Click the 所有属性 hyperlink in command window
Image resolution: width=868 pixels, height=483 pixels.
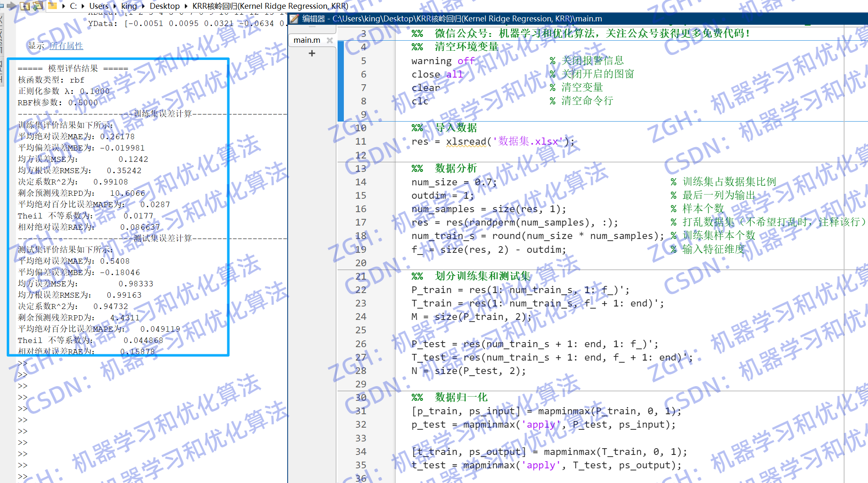65,46
